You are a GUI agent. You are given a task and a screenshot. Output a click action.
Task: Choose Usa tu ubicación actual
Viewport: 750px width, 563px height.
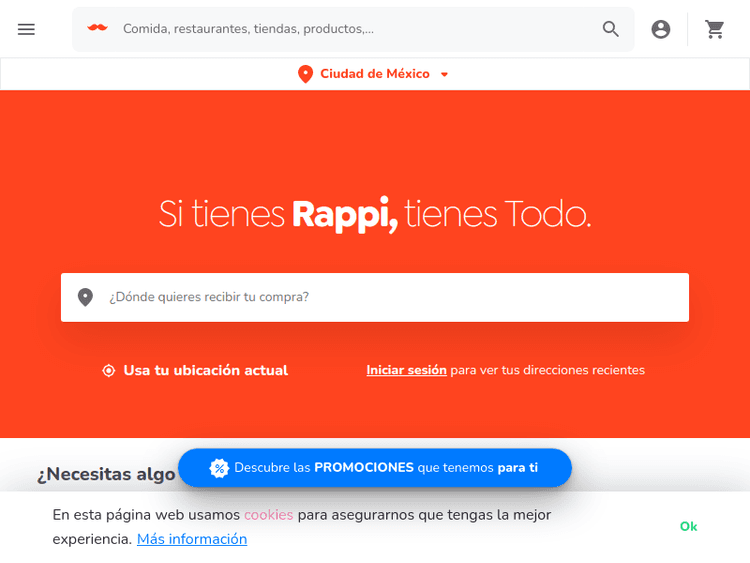(206, 370)
